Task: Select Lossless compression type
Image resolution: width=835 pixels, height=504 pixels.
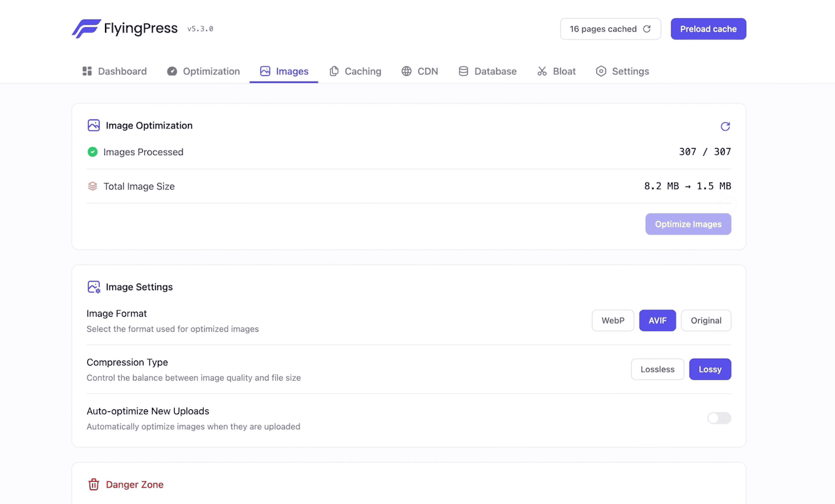Action: [657, 370]
